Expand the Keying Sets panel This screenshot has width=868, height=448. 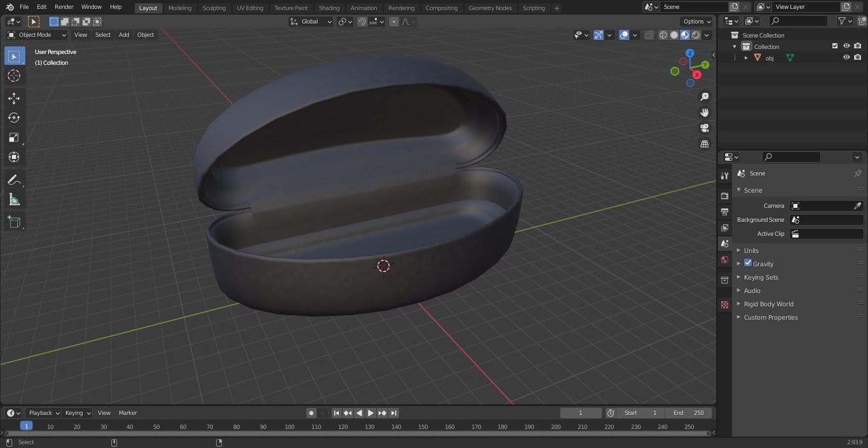pyautogui.click(x=761, y=277)
